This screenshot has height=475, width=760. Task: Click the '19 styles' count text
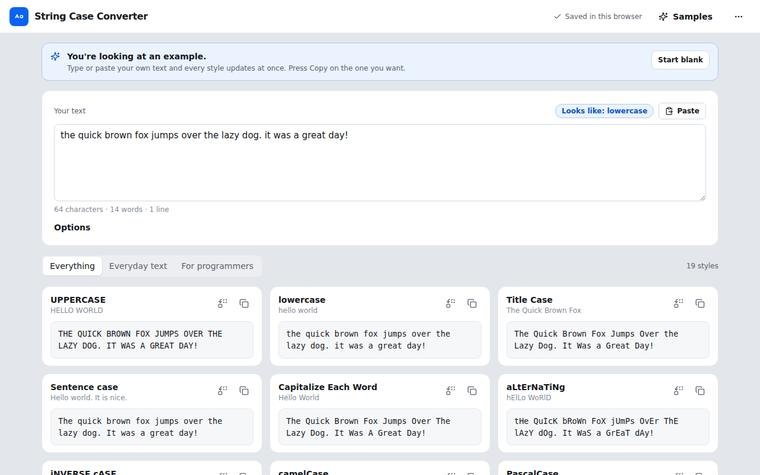click(x=702, y=266)
